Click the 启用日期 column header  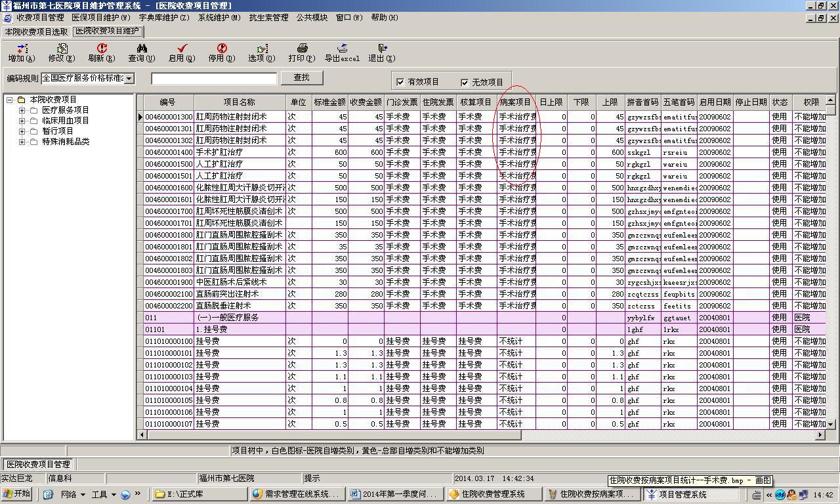click(x=715, y=102)
